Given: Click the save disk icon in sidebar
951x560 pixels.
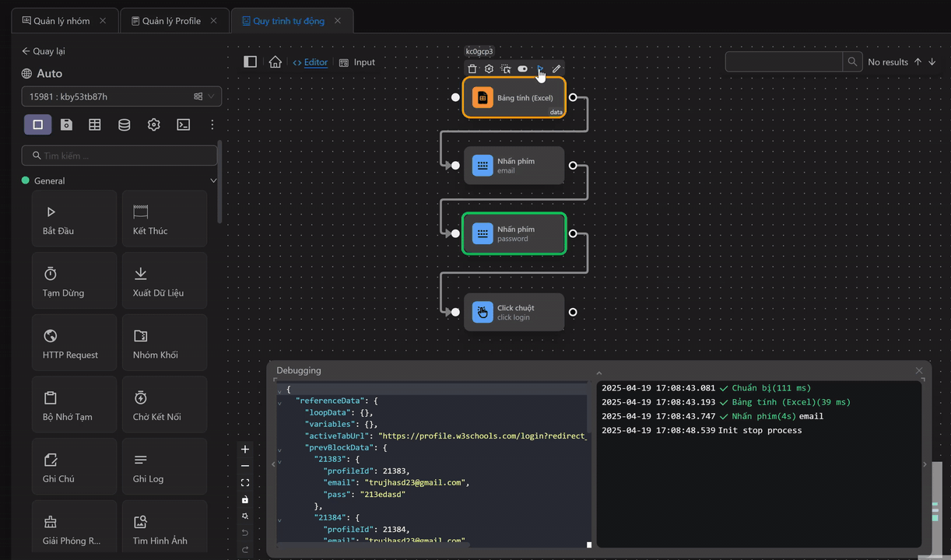Looking at the screenshot, I should pos(67,124).
